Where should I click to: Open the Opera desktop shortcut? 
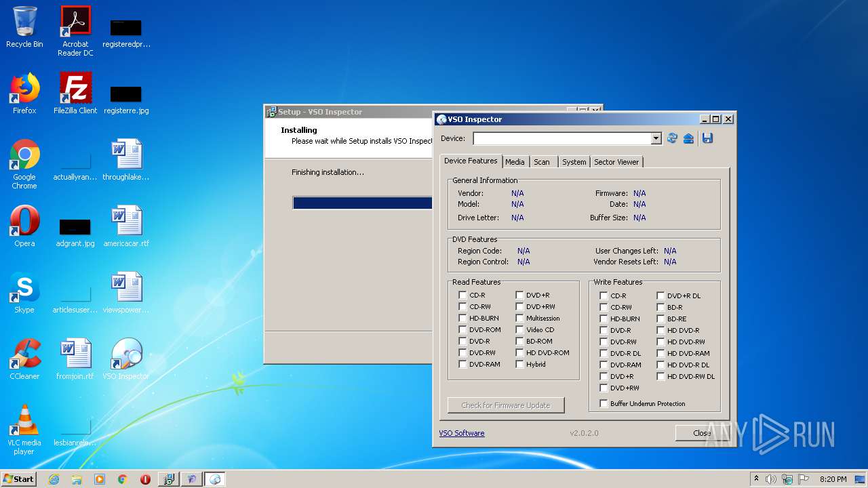pos(24,226)
